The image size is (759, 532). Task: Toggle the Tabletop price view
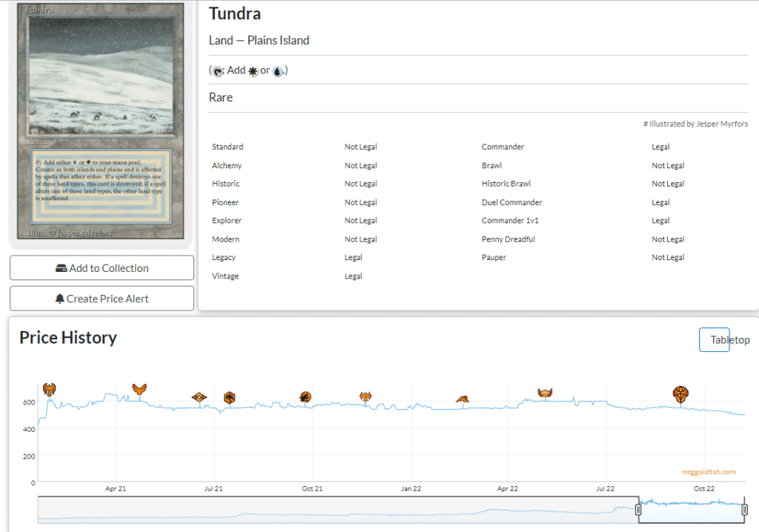[x=715, y=340]
